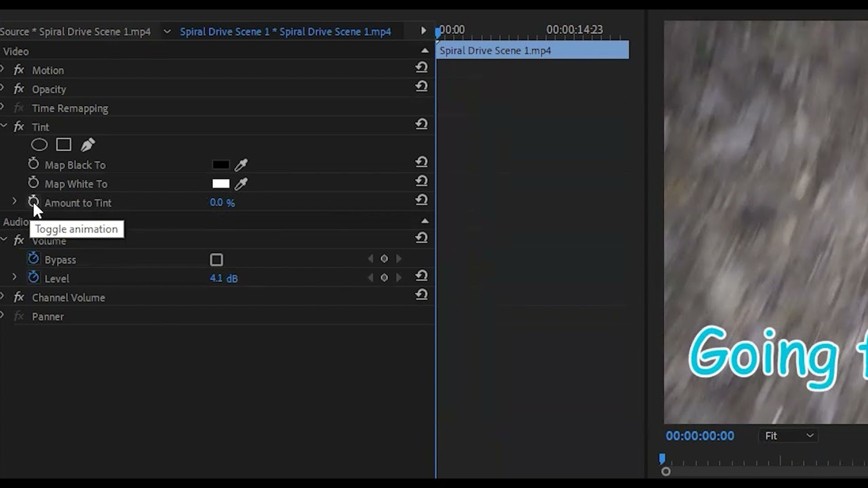Toggle animation stopwatch for Amount to Tint

point(33,202)
